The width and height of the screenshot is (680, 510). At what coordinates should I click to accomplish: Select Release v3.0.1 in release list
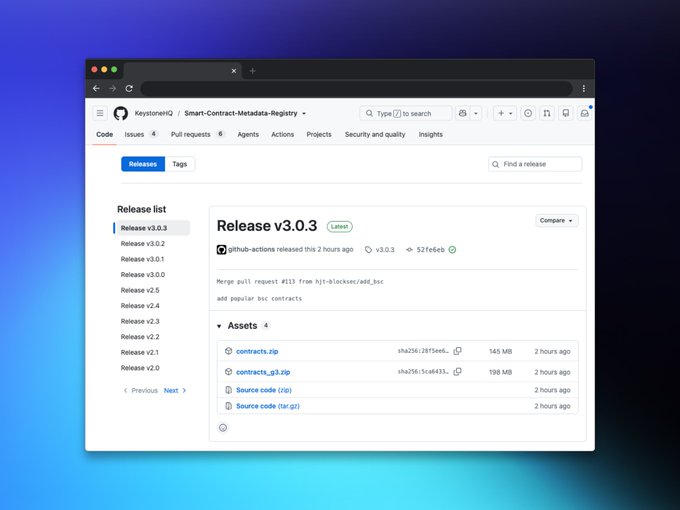point(142,259)
